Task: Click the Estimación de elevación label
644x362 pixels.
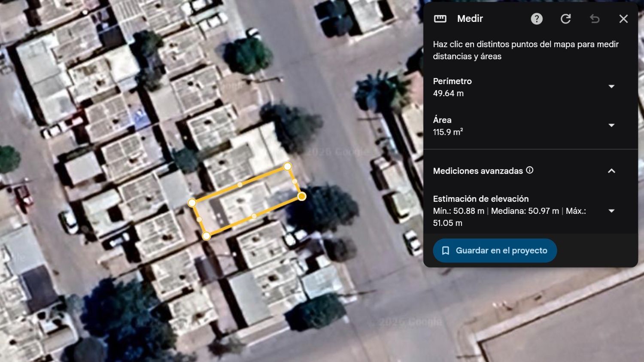Action: tap(481, 199)
